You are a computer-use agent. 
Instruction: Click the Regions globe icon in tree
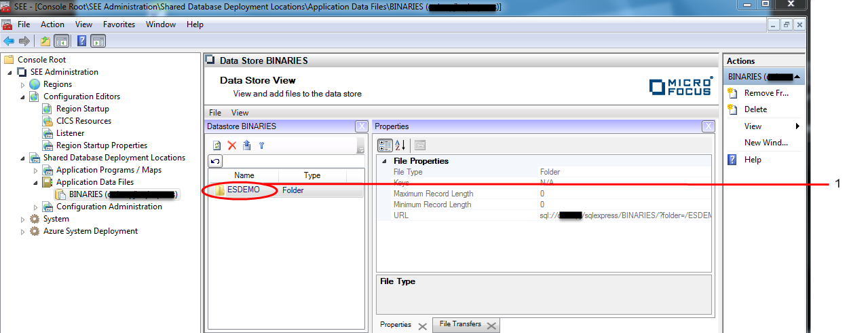[35, 84]
